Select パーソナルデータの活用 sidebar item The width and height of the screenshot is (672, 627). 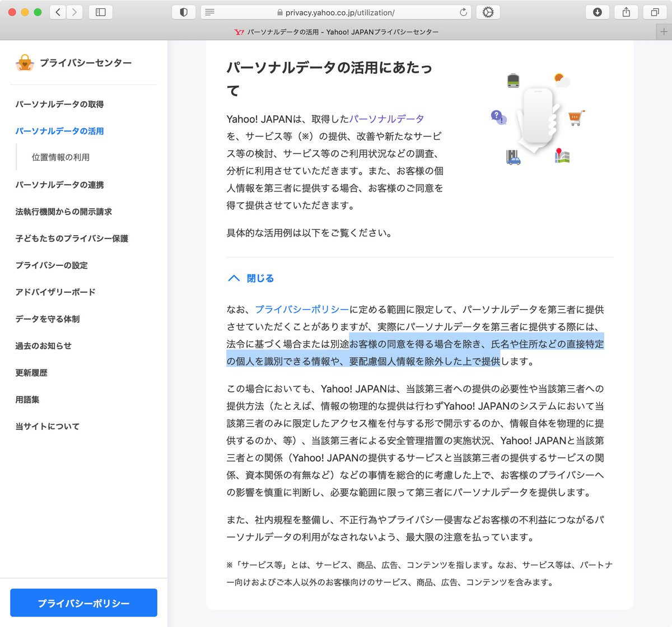tap(59, 131)
